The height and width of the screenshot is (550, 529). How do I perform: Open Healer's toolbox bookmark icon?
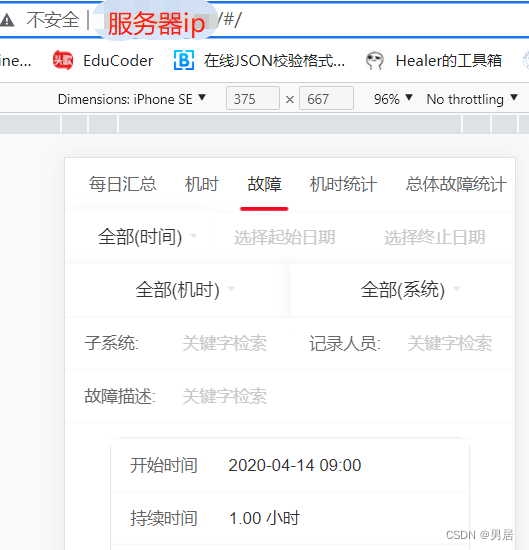click(375, 60)
